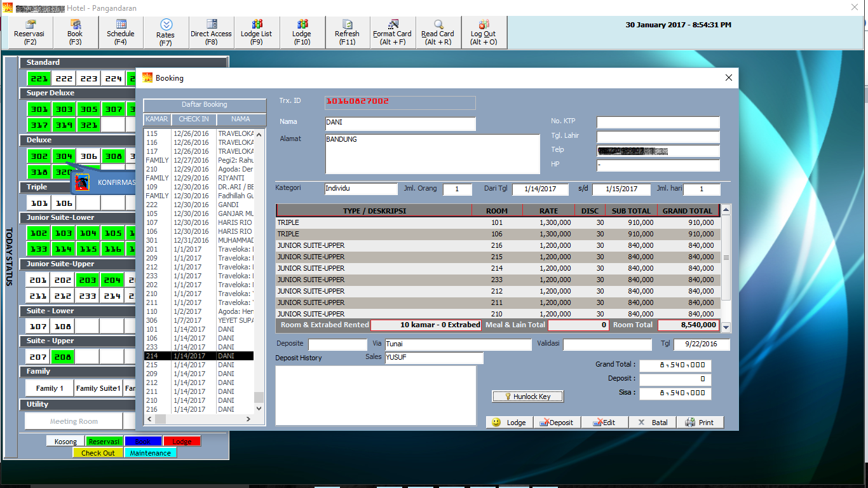Click the Batal cancel button
This screenshot has width=868, height=488.
pyautogui.click(x=653, y=423)
